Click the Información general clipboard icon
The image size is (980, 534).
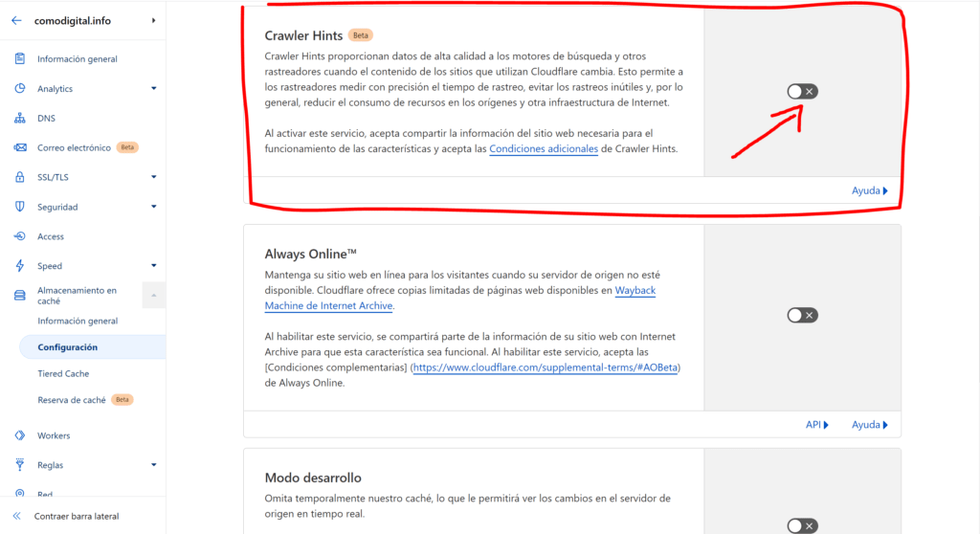(x=20, y=58)
